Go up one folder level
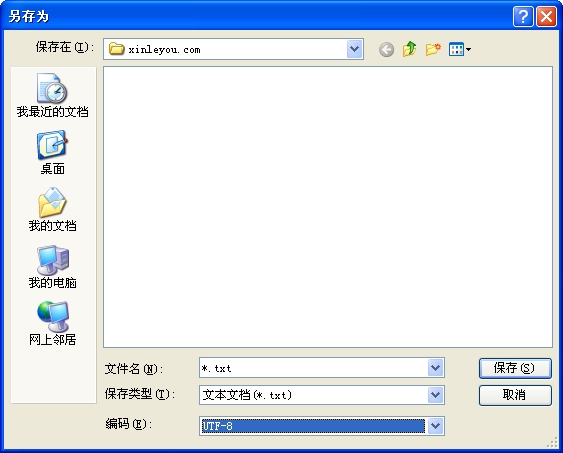The height and width of the screenshot is (453, 563). (x=409, y=49)
